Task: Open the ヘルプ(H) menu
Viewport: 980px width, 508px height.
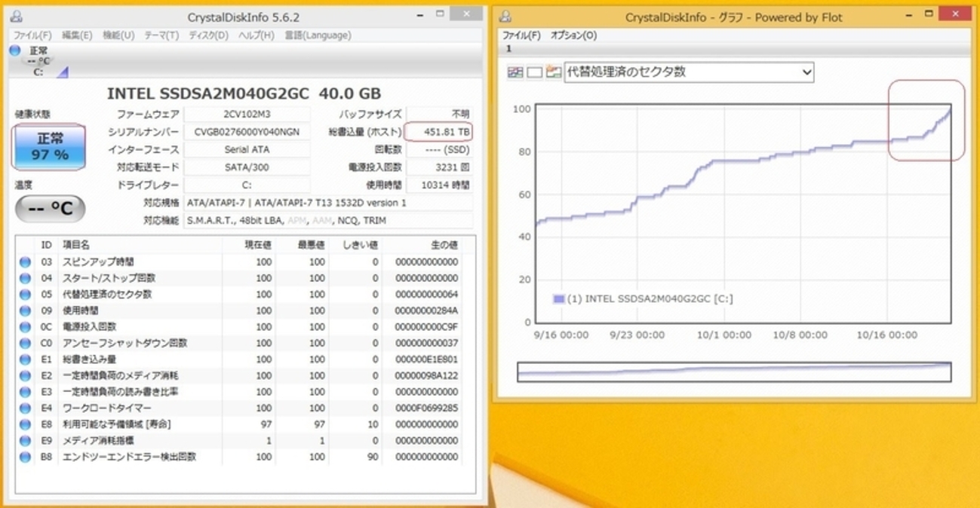Action: (x=257, y=35)
